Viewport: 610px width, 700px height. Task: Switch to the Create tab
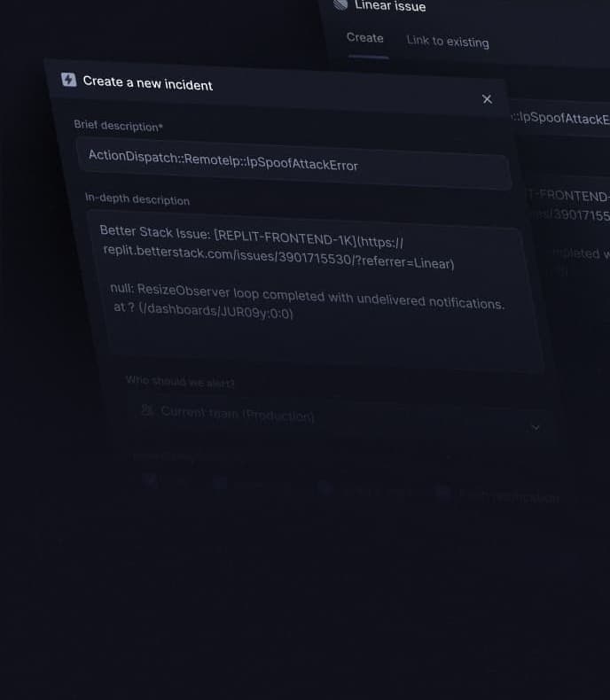pyautogui.click(x=364, y=38)
